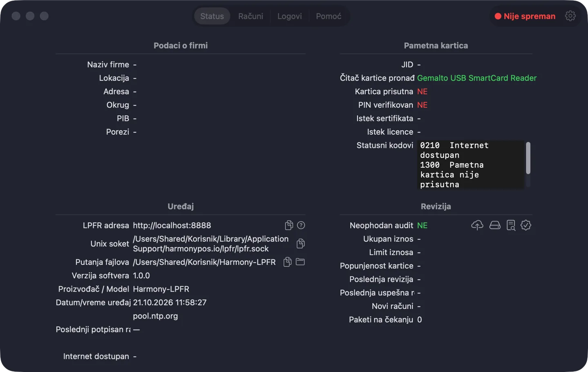Click the "Popunjenost kartice" label
The height and width of the screenshot is (372, 588).
376,266
